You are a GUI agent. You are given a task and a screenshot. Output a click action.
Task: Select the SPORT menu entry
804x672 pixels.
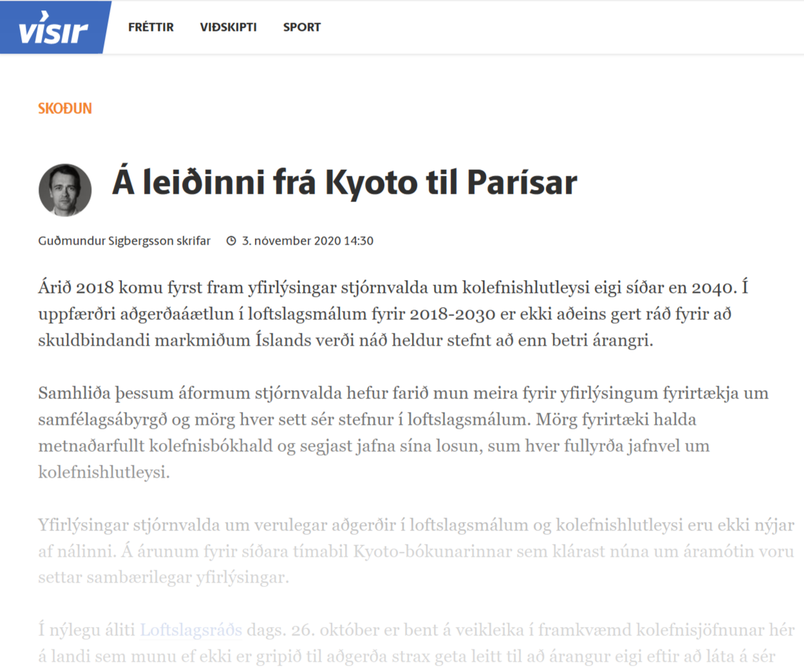pyautogui.click(x=301, y=27)
